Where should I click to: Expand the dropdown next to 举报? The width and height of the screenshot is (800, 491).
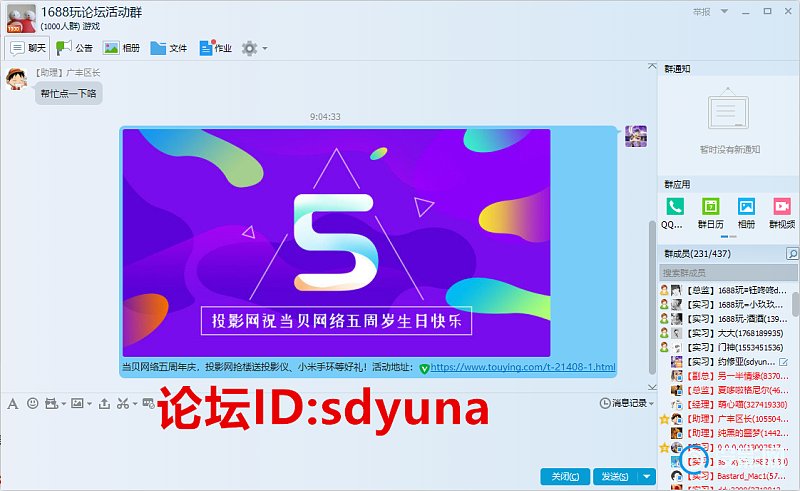[724, 11]
